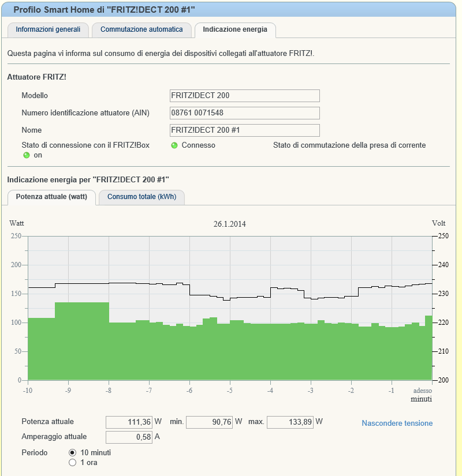Click the adesso time axis label
This screenshot has height=476, width=462.
[423, 391]
